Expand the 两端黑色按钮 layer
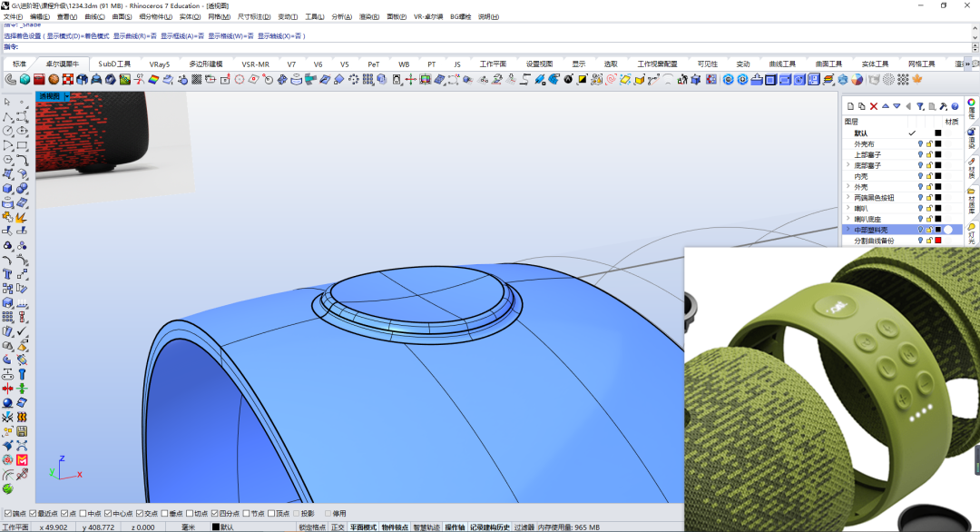 point(848,197)
